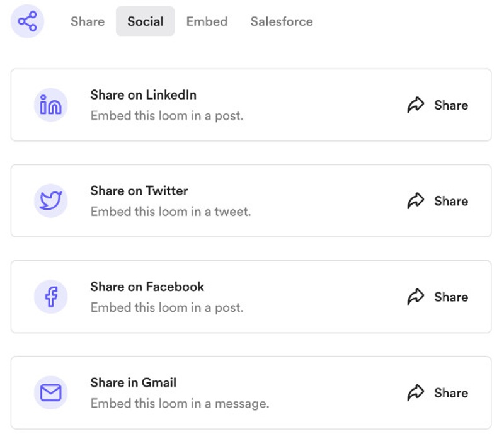Click the Gmail envelope icon
Image resolution: width=504 pixels, height=434 pixels.
[x=51, y=392]
